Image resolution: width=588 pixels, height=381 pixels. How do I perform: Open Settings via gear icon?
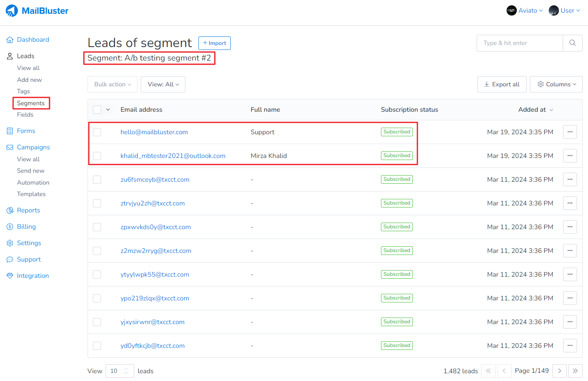[x=10, y=243]
